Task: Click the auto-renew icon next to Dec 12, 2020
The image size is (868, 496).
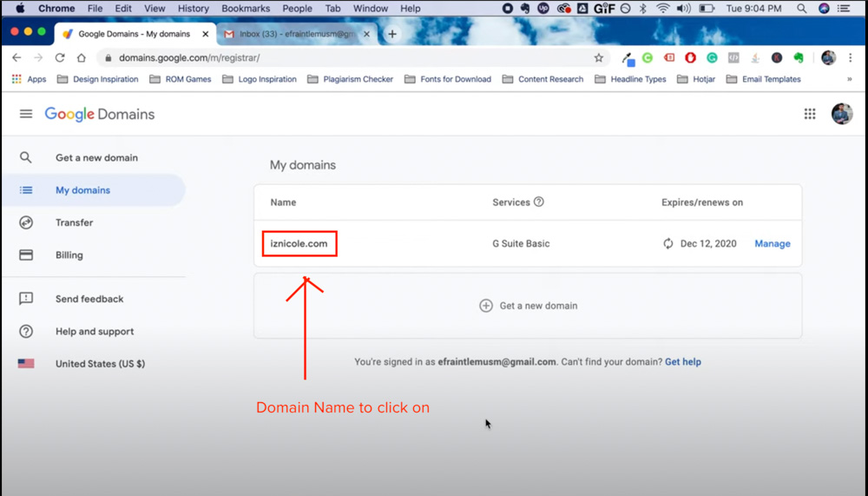Action: click(668, 243)
